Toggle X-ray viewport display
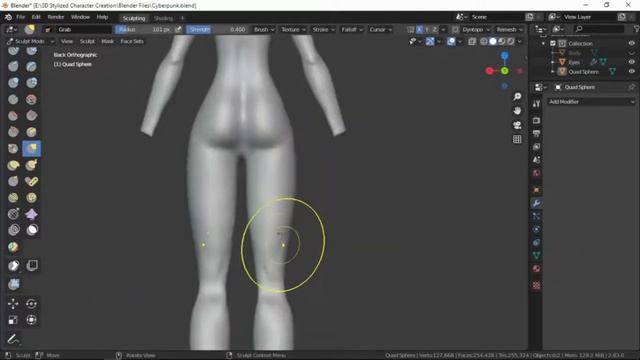The width and height of the screenshot is (640, 360). 472,41
